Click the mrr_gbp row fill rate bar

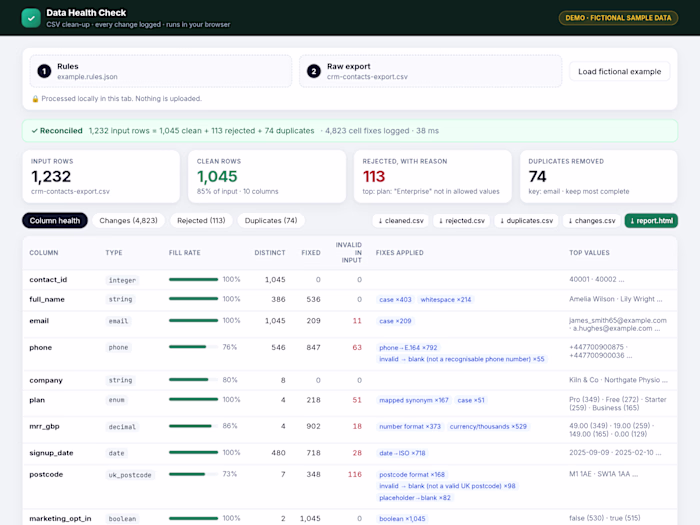pos(193,426)
